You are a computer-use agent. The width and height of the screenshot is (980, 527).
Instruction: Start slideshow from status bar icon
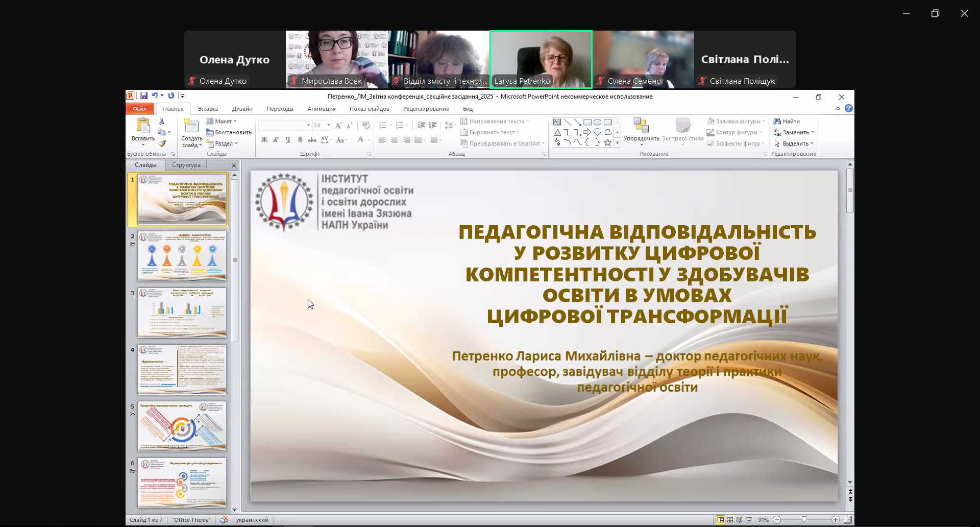click(749, 520)
